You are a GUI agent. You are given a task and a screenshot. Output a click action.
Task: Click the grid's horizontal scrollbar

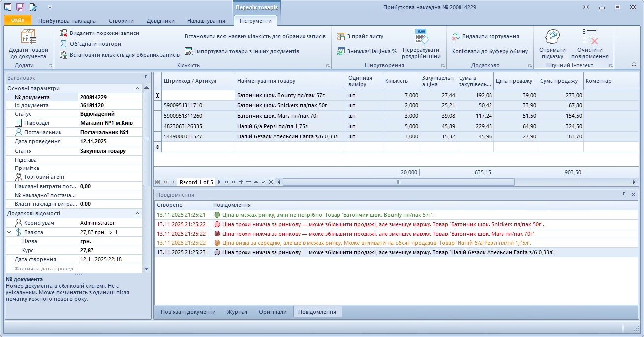(x=399, y=182)
